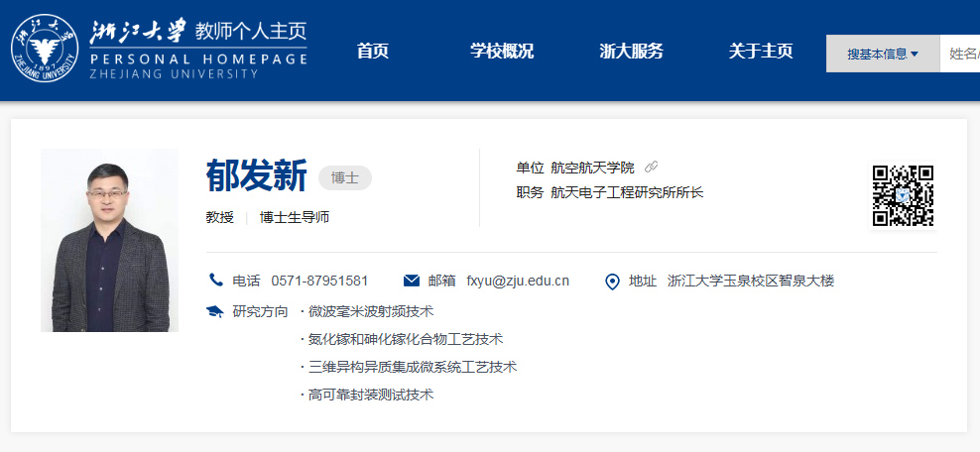Click the address 浙江大学玉泉校区智泉大楼
This screenshot has height=452, width=980.
[751, 281]
